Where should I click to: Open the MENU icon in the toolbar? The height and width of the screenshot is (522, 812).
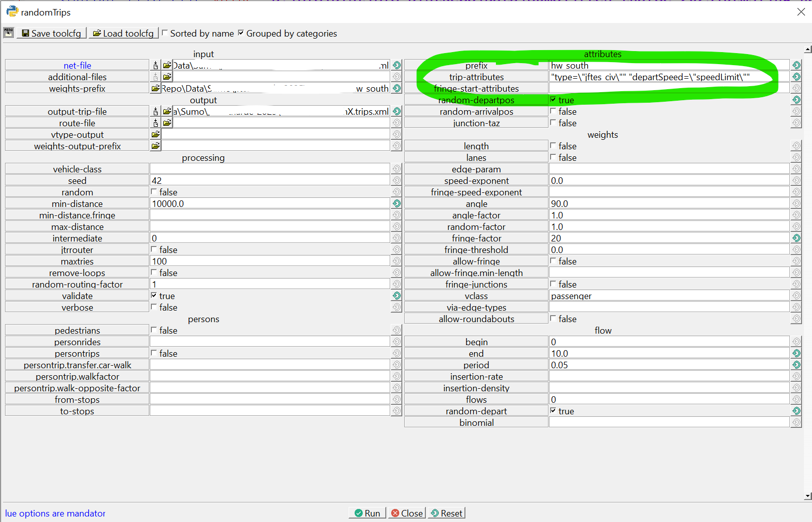[9, 33]
